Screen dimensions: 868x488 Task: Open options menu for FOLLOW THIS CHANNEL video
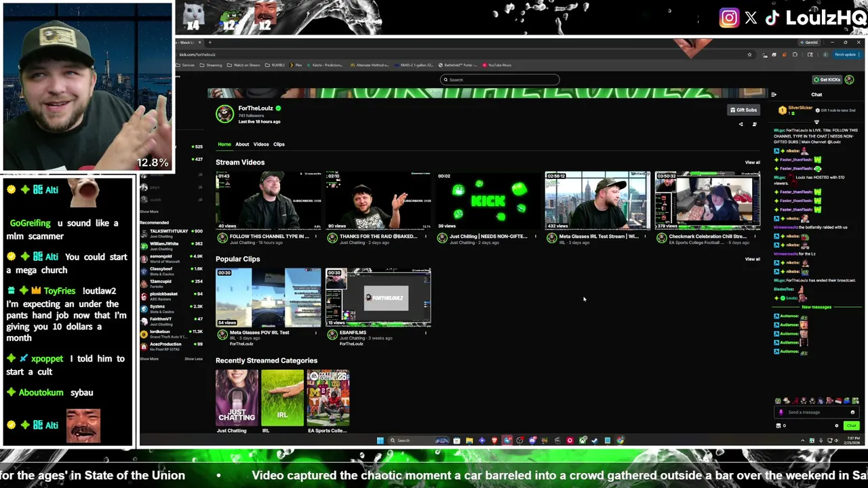[x=316, y=237]
